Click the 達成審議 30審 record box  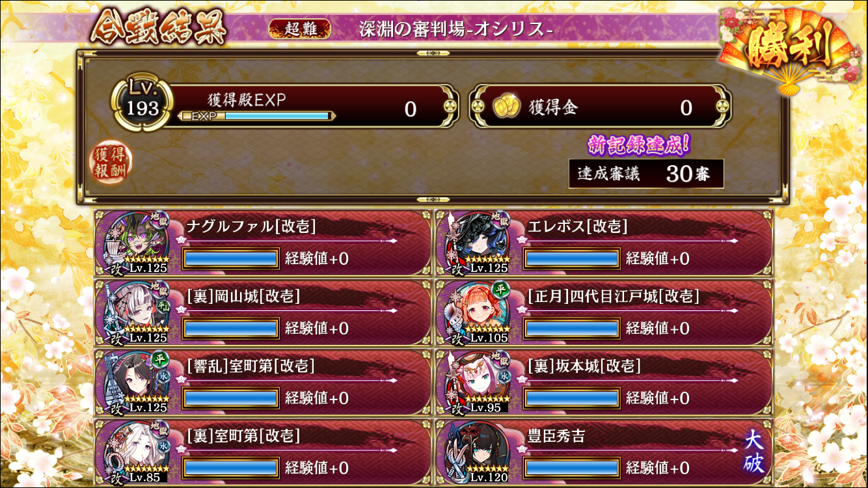coord(646,174)
